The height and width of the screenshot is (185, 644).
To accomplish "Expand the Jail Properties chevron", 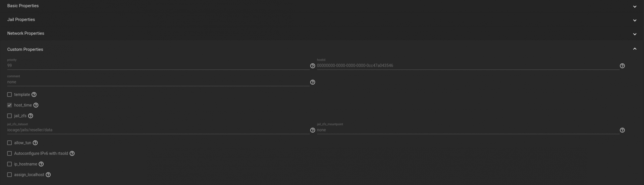I will [635, 20].
